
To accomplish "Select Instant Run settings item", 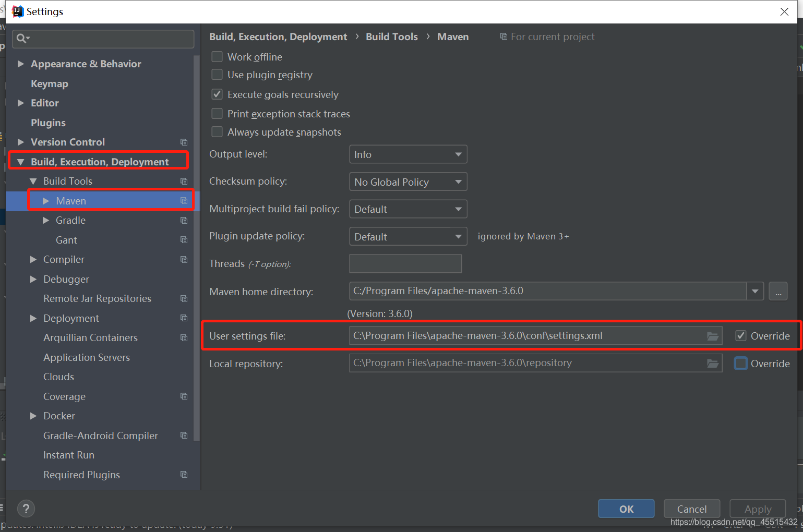I will click(x=69, y=455).
